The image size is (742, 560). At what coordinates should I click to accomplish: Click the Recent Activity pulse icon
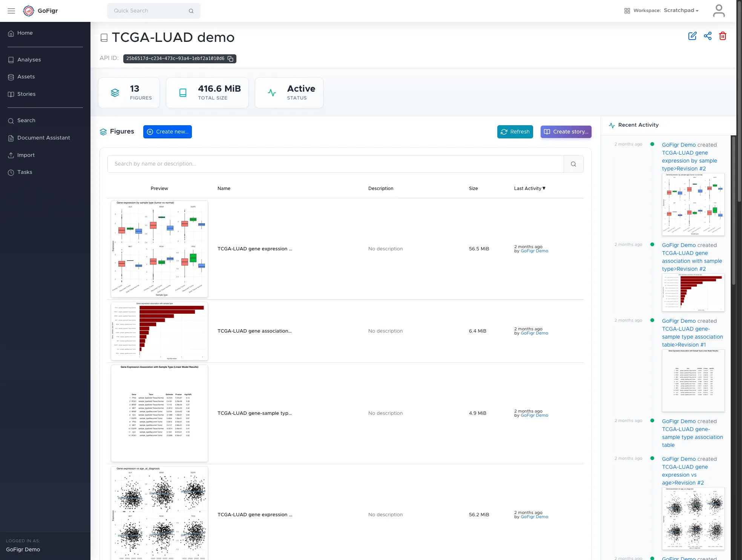pos(612,125)
